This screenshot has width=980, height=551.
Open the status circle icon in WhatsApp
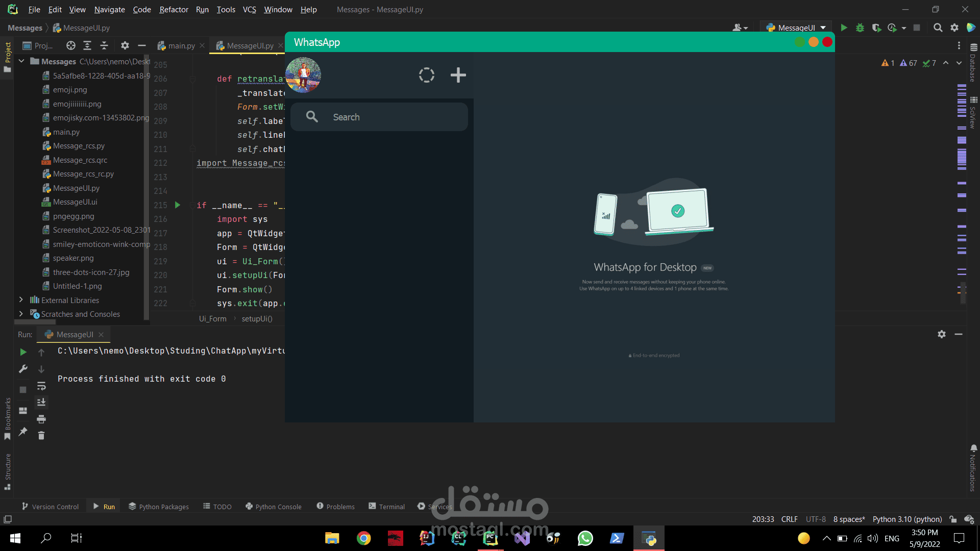coord(427,75)
